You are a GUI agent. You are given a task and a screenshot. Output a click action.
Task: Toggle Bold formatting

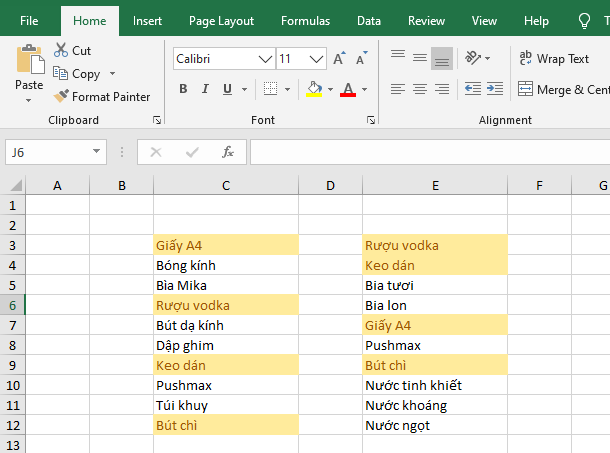point(183,89)
